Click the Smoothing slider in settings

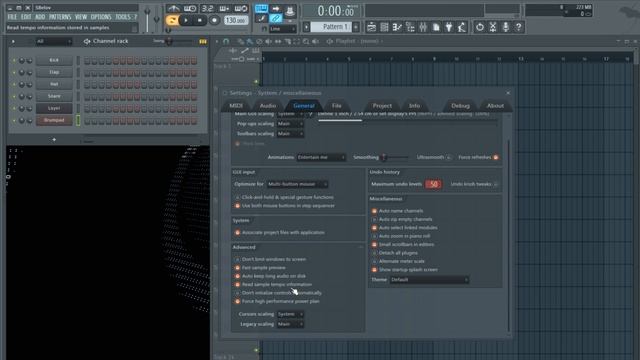394,157
